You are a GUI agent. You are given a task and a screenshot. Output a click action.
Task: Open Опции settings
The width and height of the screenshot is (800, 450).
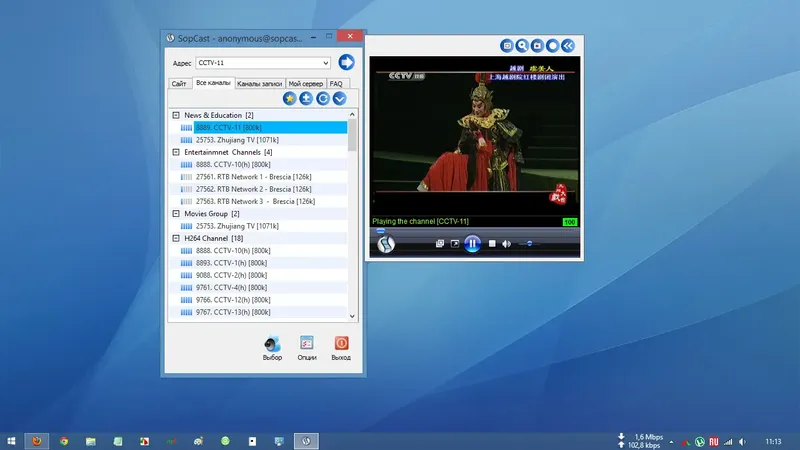[x=307, y=348]
